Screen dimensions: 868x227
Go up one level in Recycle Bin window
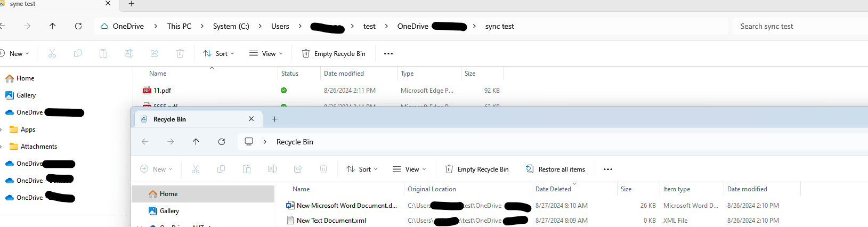196,142
